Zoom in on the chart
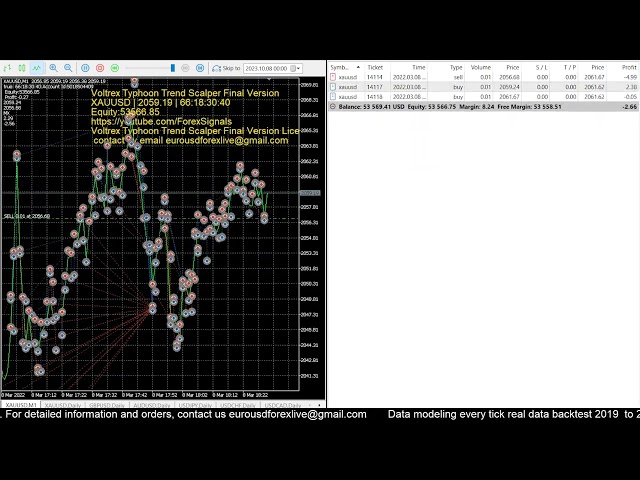Screen dimensions: 640x480 (x=54, y=68)
